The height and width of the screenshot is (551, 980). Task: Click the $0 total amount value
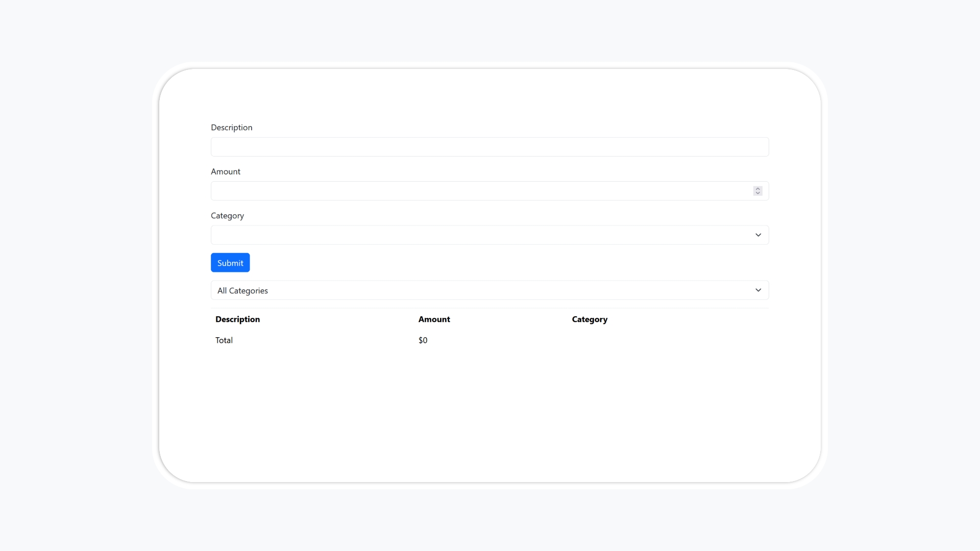423,340
